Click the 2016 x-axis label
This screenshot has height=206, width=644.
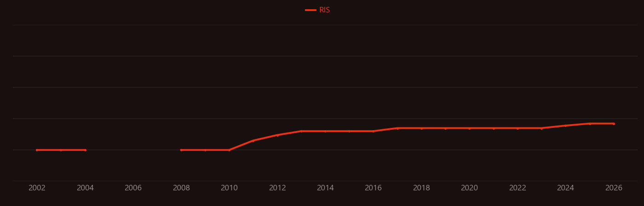pos(374,188)
